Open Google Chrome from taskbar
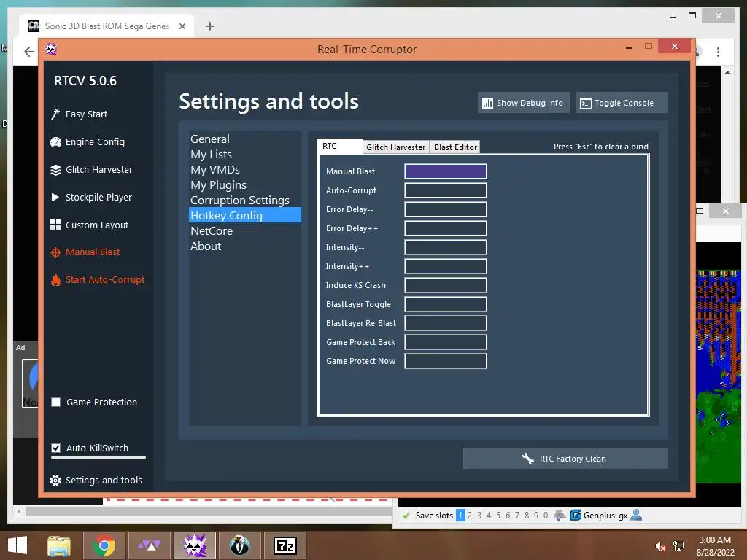 [x=104, y=545]
